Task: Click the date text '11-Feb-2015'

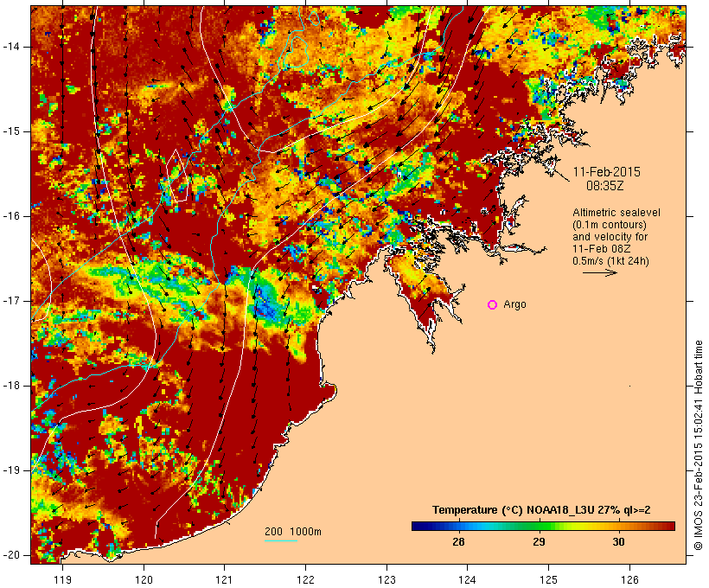Action: coord(607,172)
